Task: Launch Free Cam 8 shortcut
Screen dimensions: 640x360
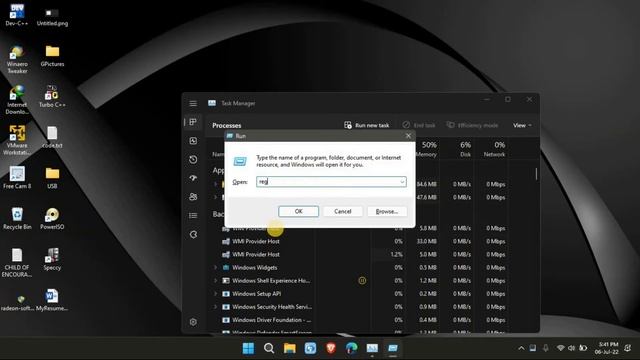Action: coord(17,178)
